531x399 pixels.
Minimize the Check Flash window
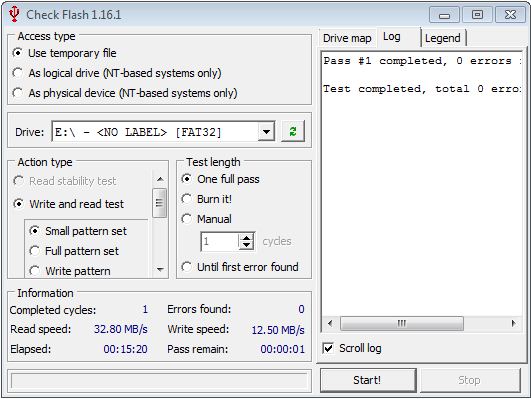click(x=444, y=15)
